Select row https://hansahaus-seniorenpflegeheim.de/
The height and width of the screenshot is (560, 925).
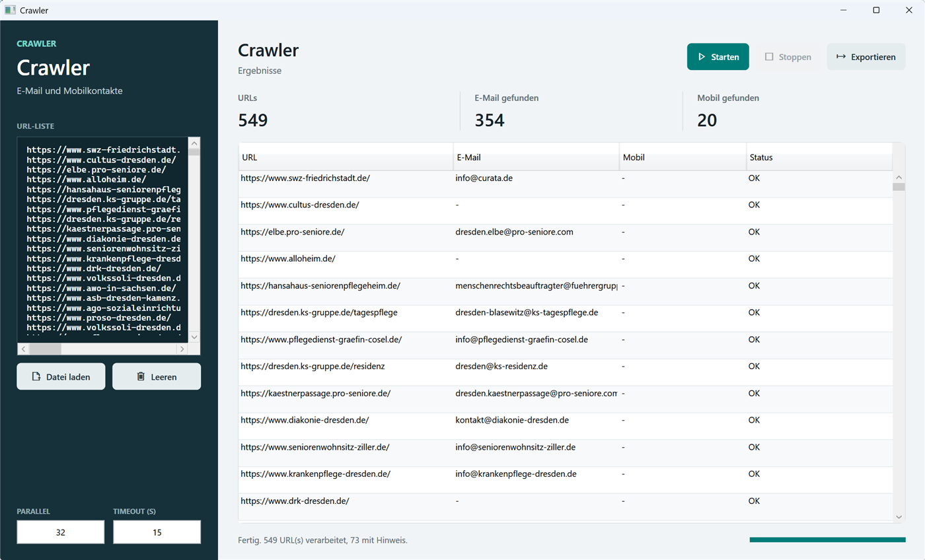565,292
